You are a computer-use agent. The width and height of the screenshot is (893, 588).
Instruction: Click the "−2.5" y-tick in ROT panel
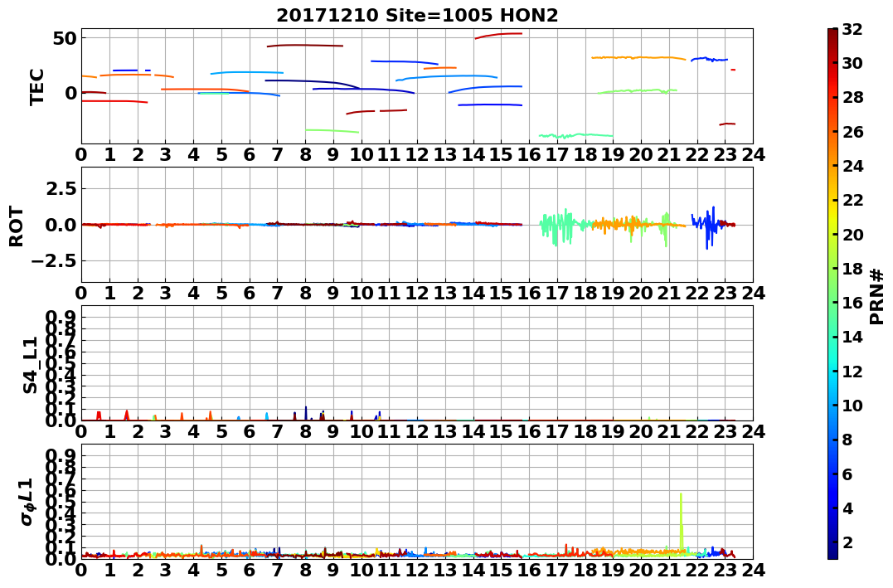(54, 261)
